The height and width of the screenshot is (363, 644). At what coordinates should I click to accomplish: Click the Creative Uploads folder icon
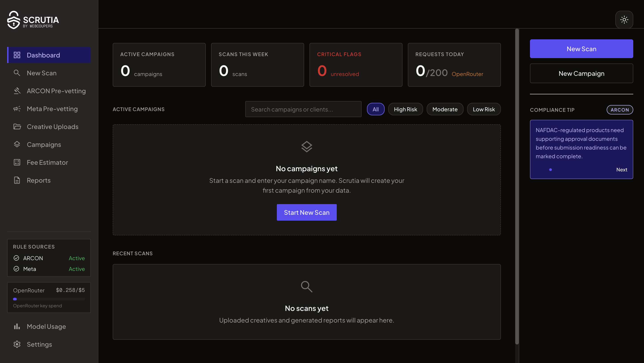point(17,127)
